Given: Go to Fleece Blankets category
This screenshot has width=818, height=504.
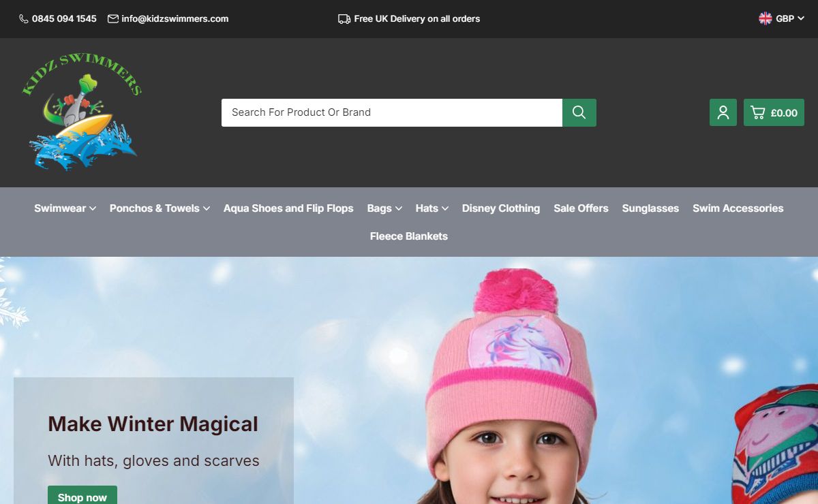Looking at the screenshot, I should [409, 236].
